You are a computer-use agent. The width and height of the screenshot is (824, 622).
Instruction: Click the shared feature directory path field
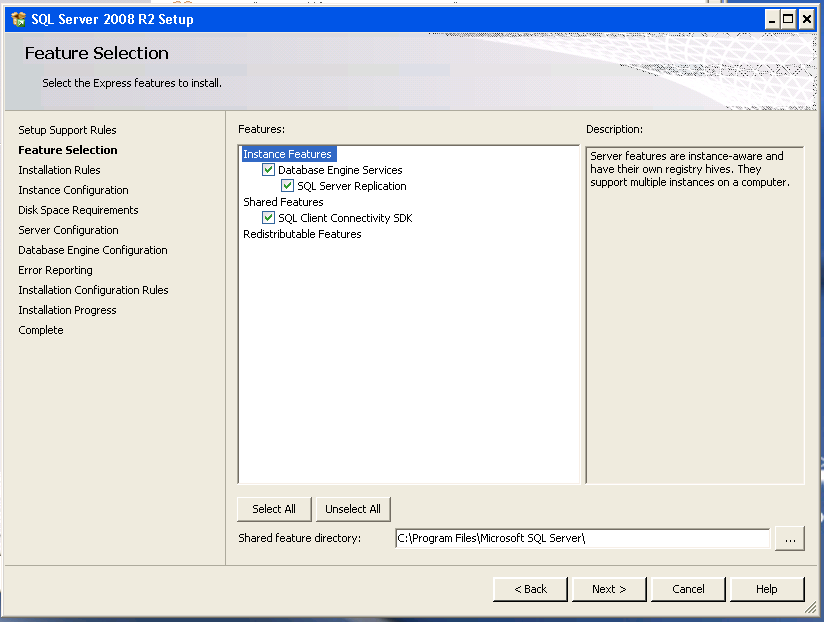coord(582,538)
